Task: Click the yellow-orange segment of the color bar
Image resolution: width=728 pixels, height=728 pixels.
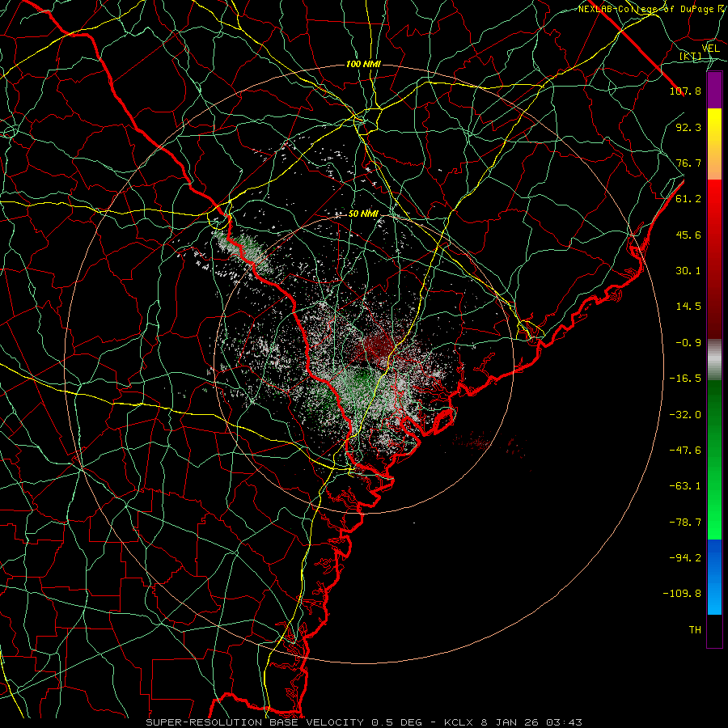Action: point(714,144)
